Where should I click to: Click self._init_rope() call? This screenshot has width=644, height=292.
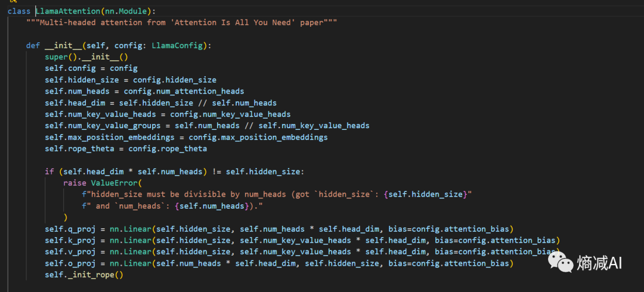click(84, 275)
